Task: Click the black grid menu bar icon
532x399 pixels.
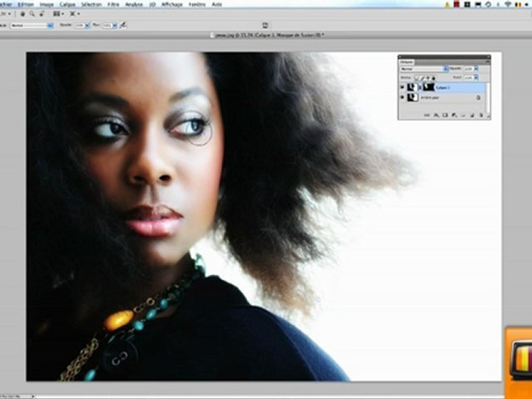Action: pyautogui.click(x=467, y=4)
